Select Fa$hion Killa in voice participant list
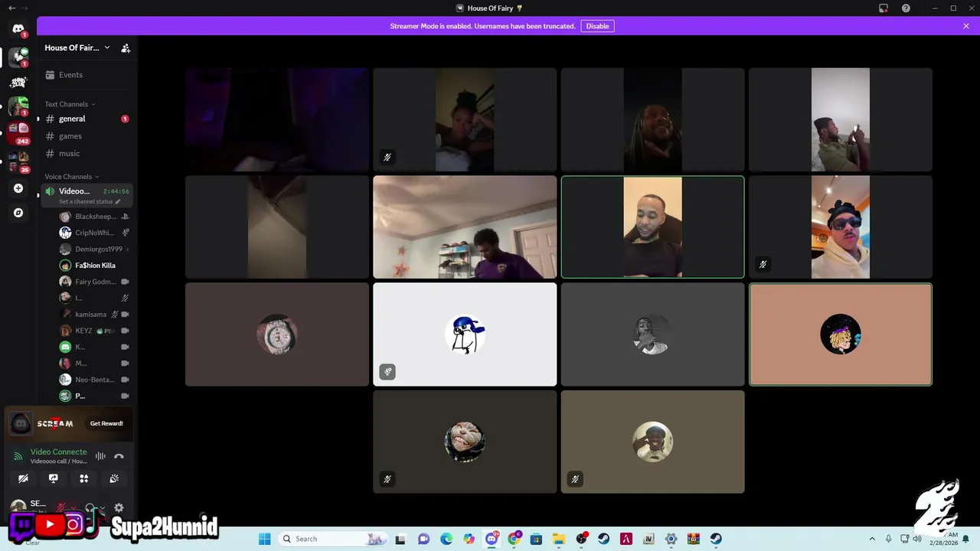 [94, 266]
